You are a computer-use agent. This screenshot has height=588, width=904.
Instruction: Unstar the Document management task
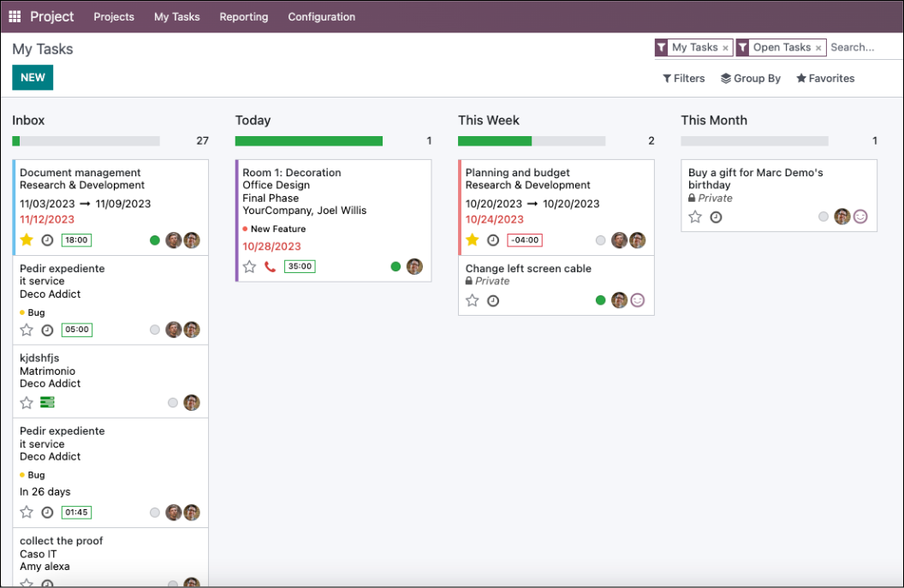(x=27, y=240)
